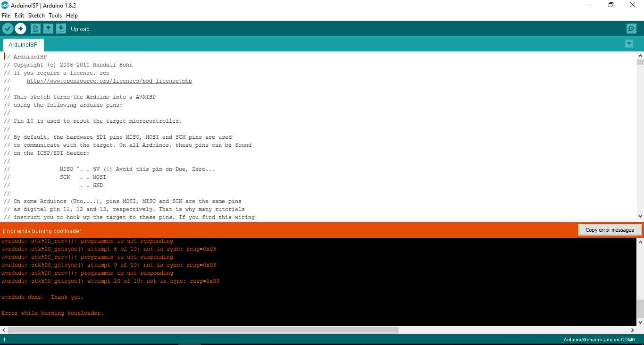Click editor scrollbar down arrow
This screenshot has width=644, height=345.
coord(640,216)
